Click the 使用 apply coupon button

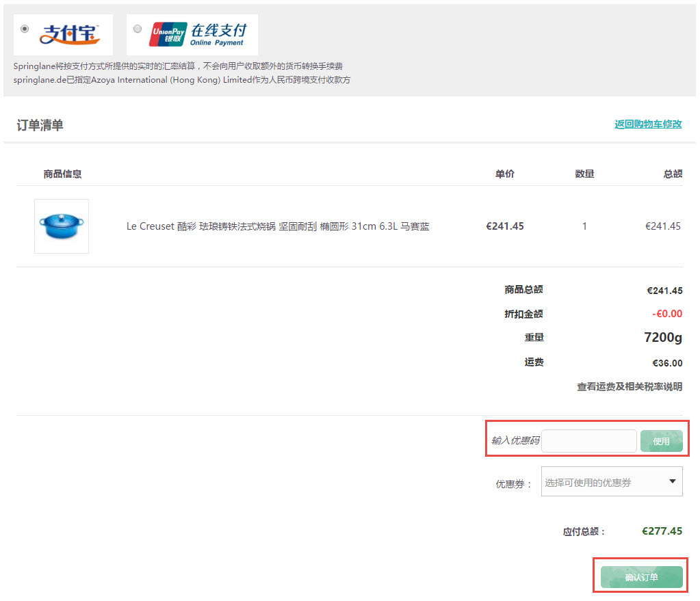point(661,441)
